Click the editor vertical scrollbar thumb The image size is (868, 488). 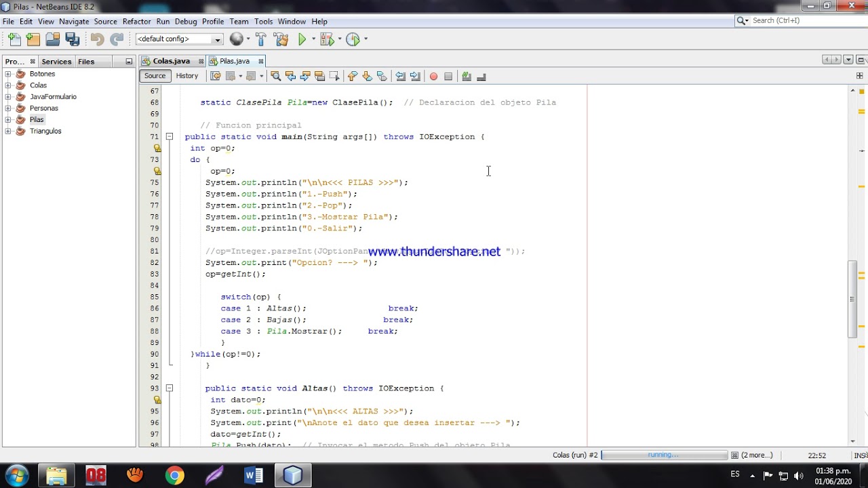(x=853, y=299)
